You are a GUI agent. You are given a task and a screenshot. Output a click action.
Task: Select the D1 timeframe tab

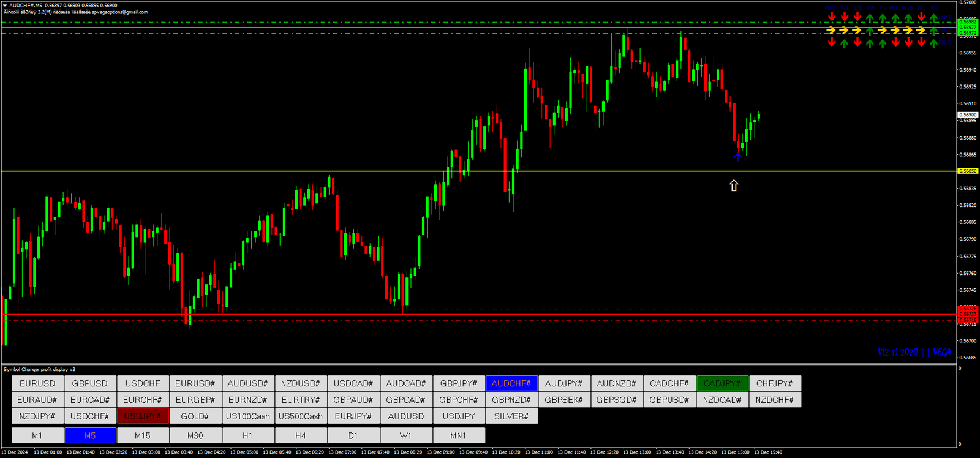point(353,435)
